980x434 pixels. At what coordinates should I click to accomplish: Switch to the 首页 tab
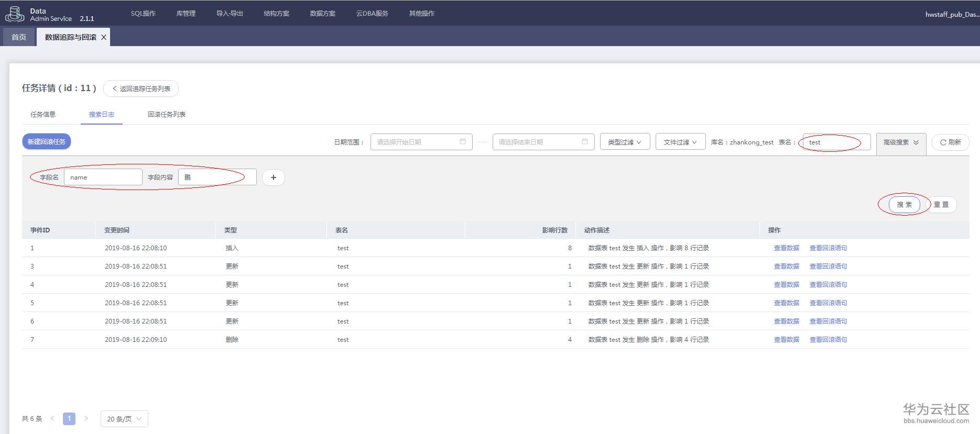click(19, 37)
